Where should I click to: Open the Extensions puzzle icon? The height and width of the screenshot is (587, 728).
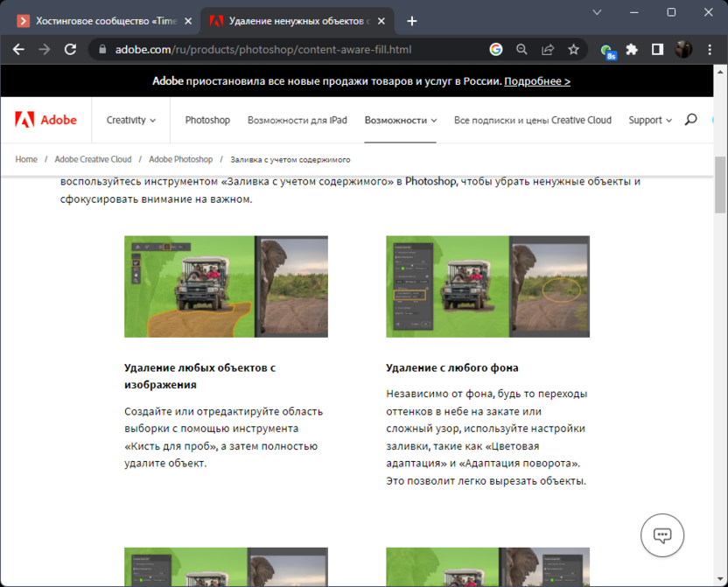[x=632, y=49]
